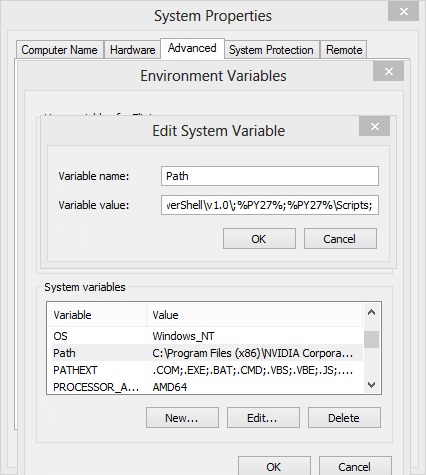The width and height of the screenshot is (426, 475).
Task: Click the .COM;.EXE;.BAT value cell
Action: point(252,370)
